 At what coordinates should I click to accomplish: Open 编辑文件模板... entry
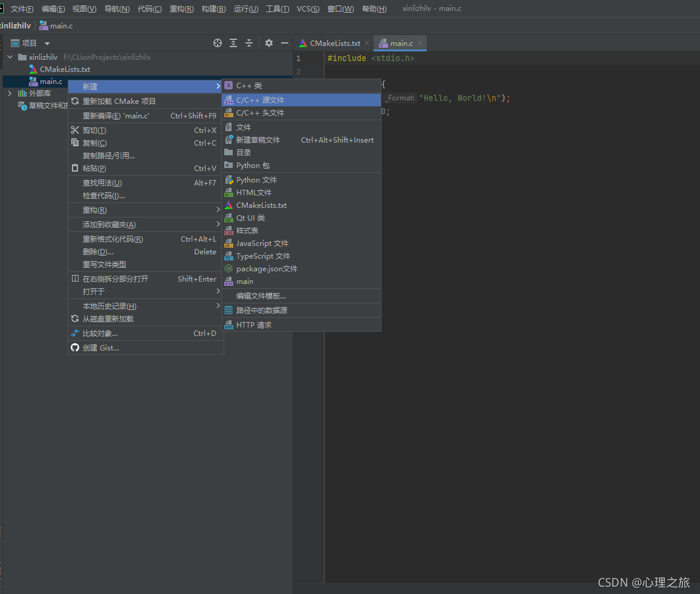(x=302, y=296)
